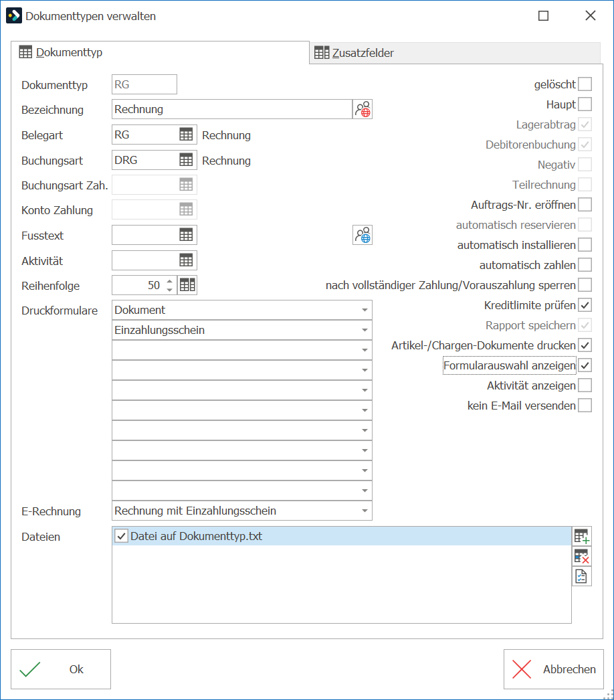Add a file to the Dateien list
This screenshot has width=614, height=700.
[x=582, y=536]
